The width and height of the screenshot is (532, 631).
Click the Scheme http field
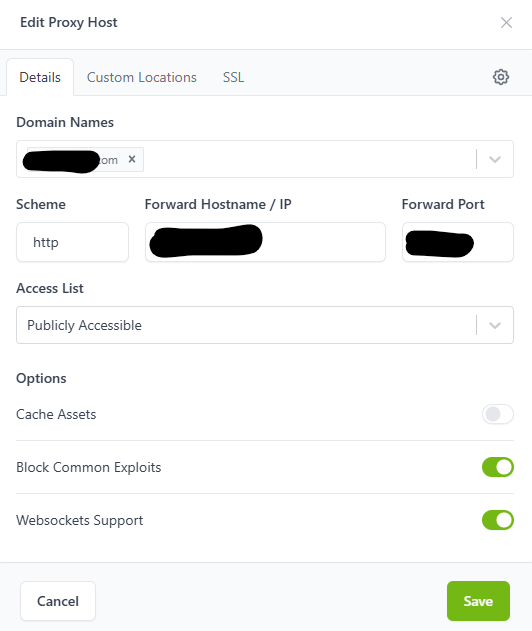click(72, 242)
